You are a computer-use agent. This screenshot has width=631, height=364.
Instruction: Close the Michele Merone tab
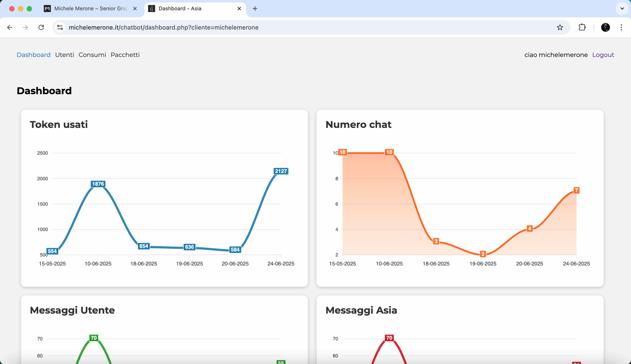coord(135,8)
